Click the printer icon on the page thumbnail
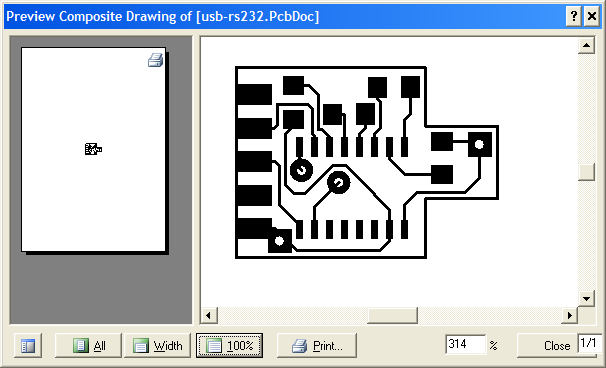The height and width of the screenshot is (368, 606). pyautogui.click(x=155, y=60)
